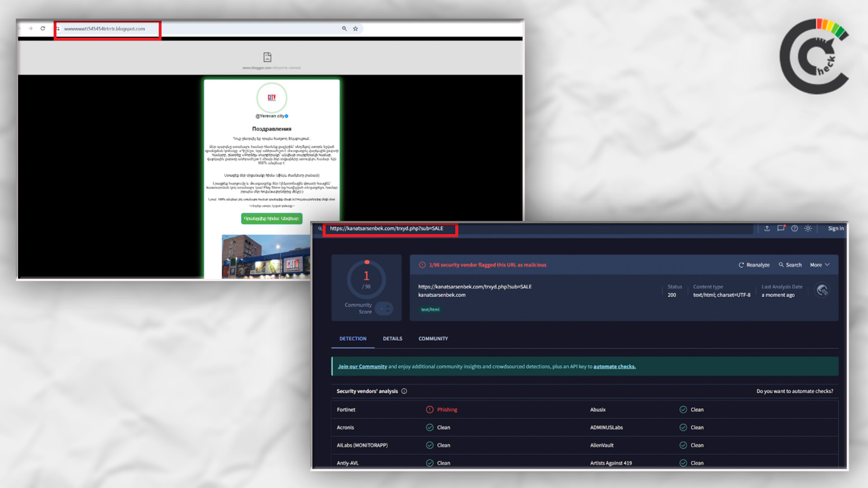Open the Join our Community link
Screen dimensions: 868x488
pos(362,367)
